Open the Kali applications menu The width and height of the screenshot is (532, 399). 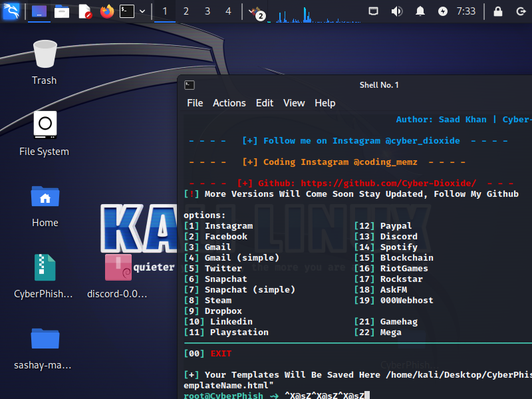11,11
